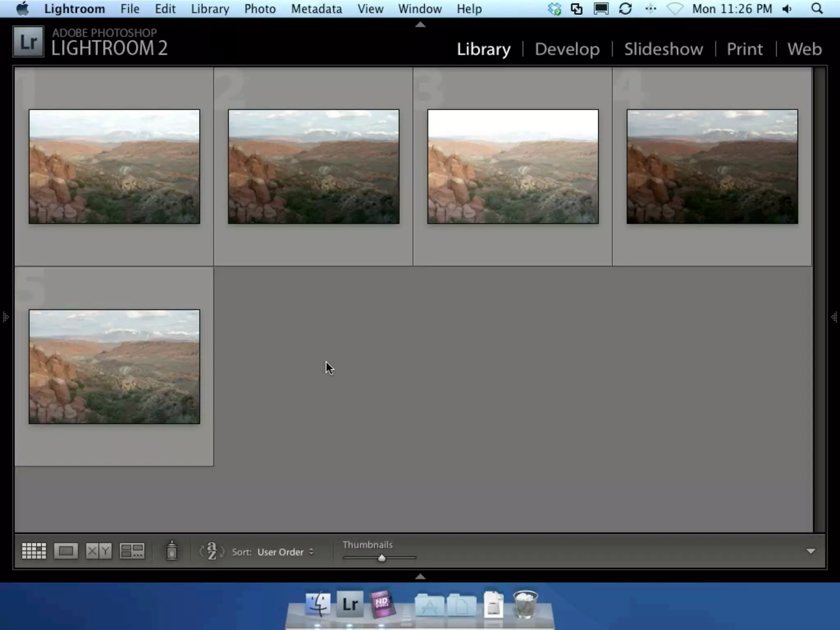Select the Painter spray can tool

point(172,550)
